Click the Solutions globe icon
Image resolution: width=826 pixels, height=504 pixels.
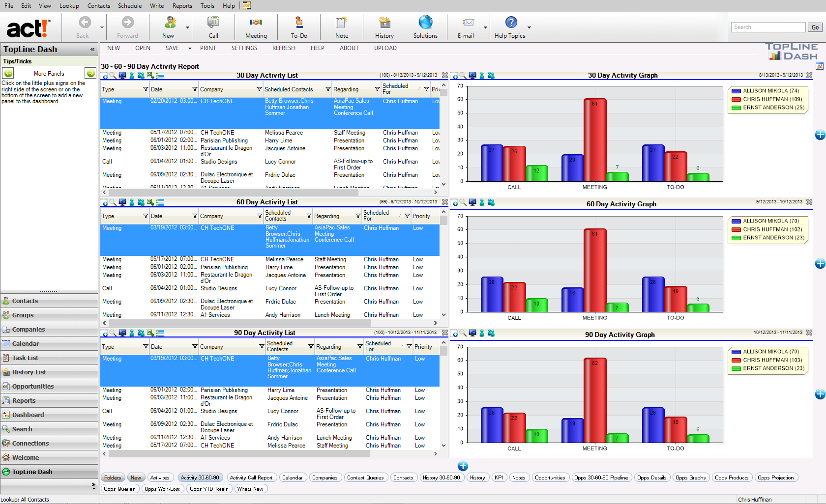pyautogui.click(x=425, y=23)
